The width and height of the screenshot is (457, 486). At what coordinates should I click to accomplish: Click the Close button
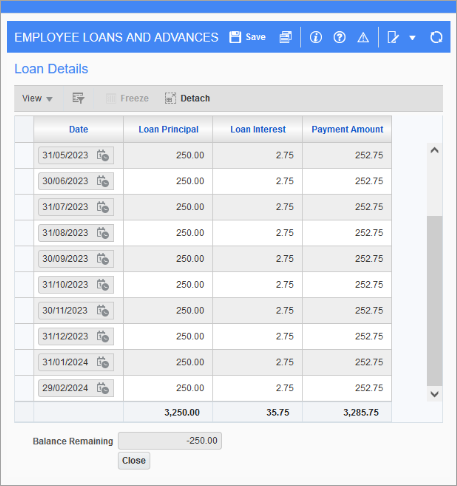pos(134,461)
